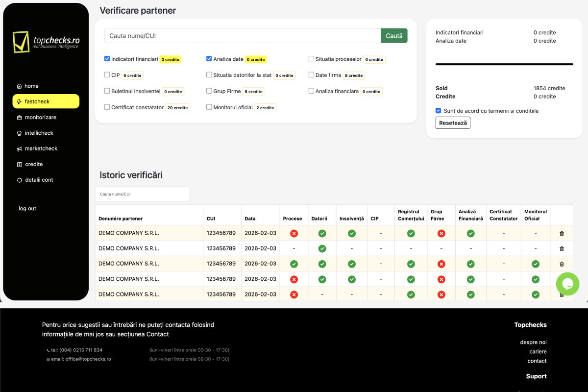Click trash icon in second history row
588x392 pixels.
562,249
